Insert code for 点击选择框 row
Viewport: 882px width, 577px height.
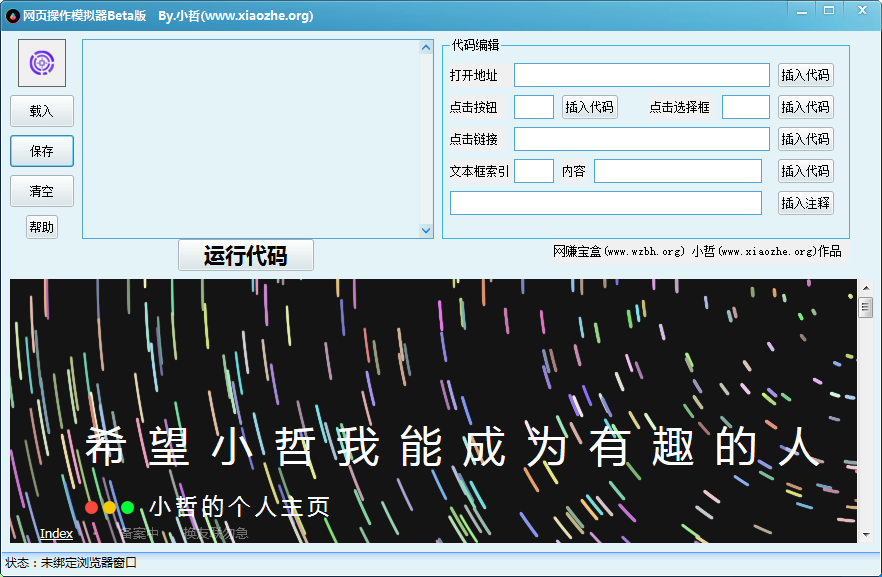[x=806, y=107]
